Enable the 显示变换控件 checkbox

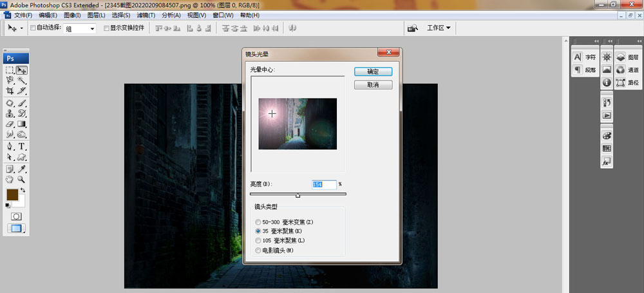click(x=106, y=28)
